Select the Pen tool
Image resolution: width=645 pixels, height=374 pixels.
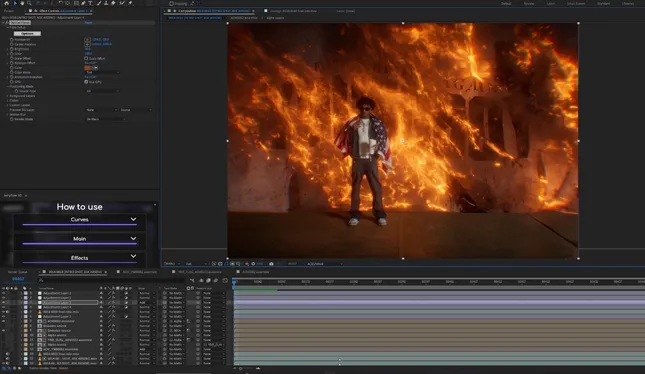(83, 3)
